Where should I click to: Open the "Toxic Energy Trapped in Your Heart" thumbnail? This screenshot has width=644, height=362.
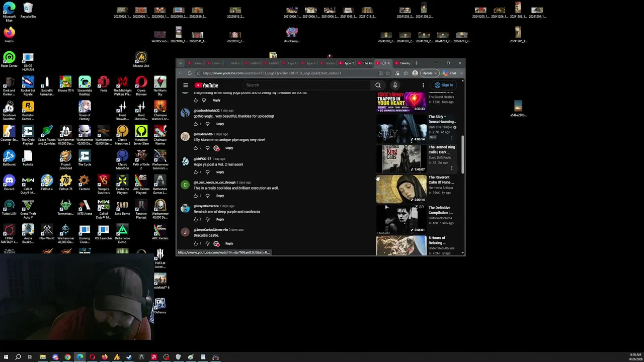click(x=401, y=102)
